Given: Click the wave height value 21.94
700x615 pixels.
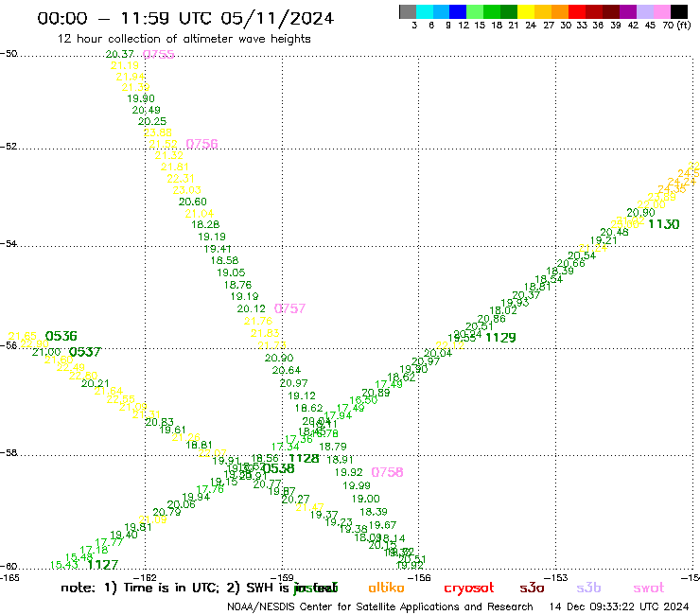Looking at the screenshot, I should (131, 77).
